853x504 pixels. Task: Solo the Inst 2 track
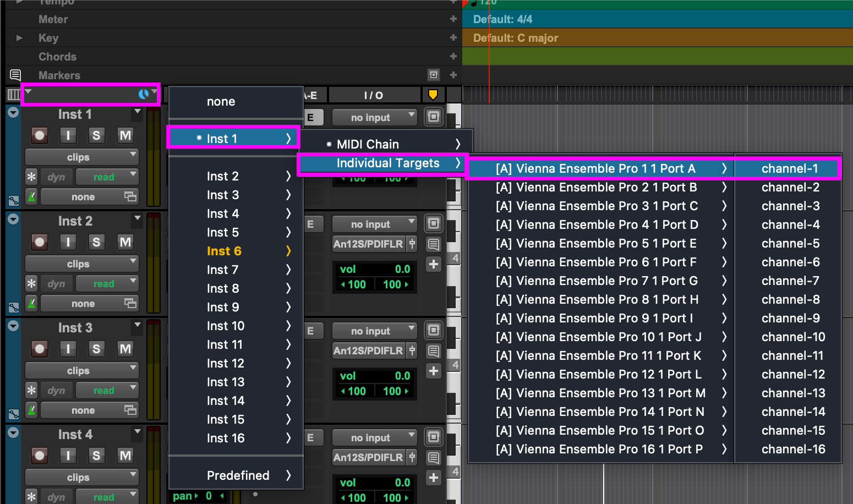[x=96, y=242]
